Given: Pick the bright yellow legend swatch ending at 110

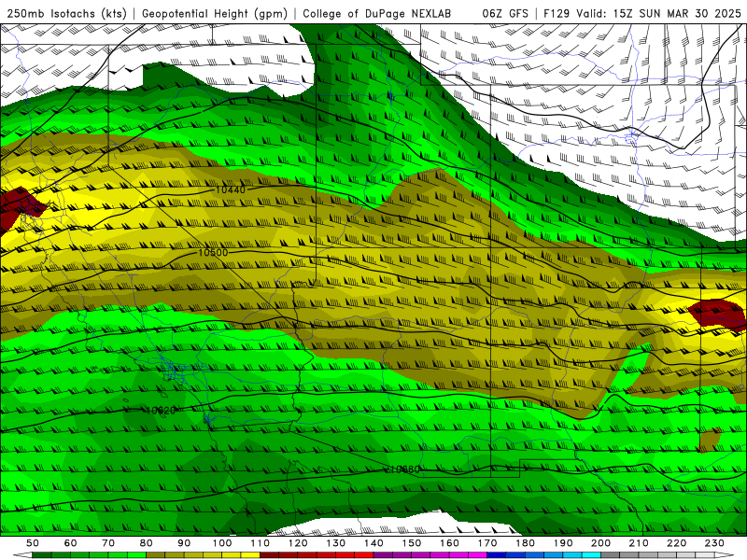Looking at the screenshot, I should coord(250,554).
